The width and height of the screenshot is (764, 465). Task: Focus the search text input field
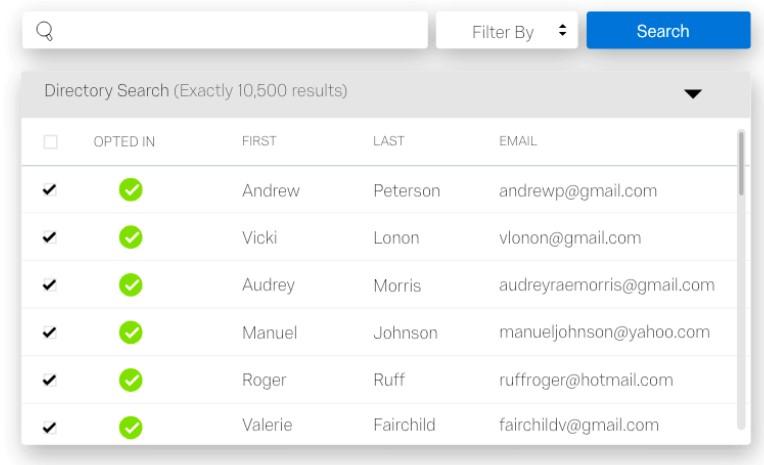coord(225,31)
